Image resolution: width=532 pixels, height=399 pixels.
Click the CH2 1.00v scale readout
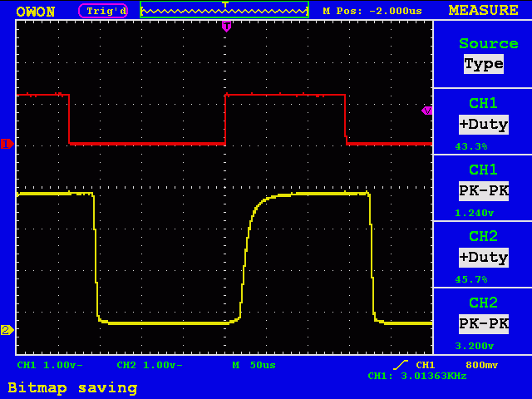tap(150, 365)
